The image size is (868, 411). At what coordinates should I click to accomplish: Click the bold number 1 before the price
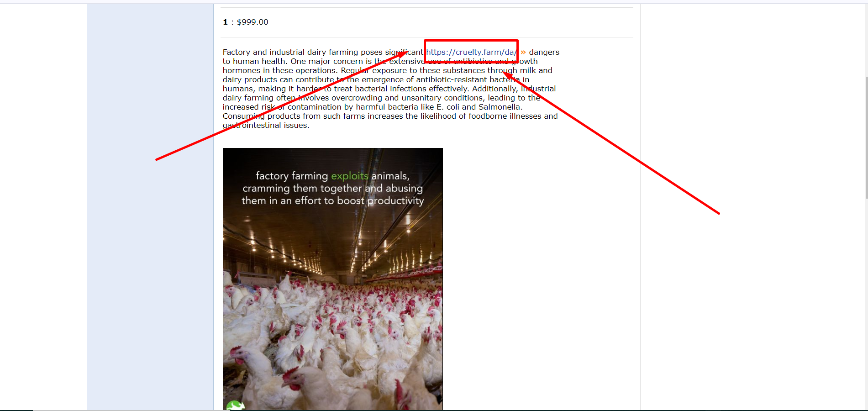(x=225, y=22)
